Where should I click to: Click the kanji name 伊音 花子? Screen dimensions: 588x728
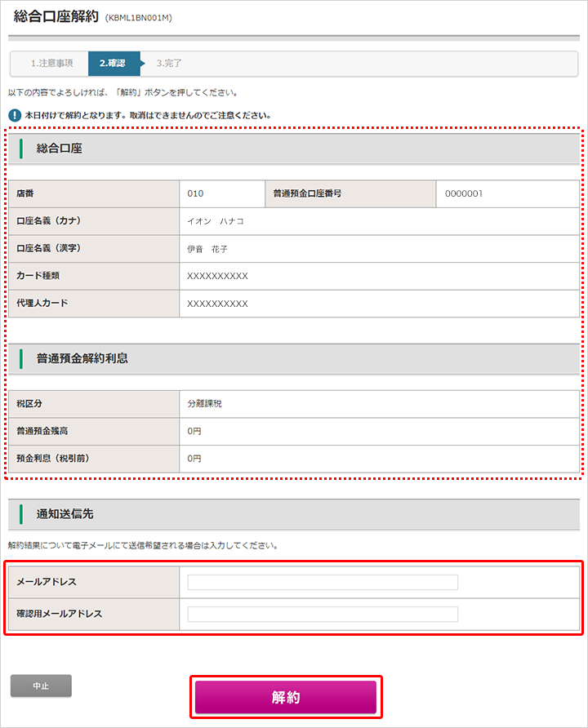(x=207, y=249)
